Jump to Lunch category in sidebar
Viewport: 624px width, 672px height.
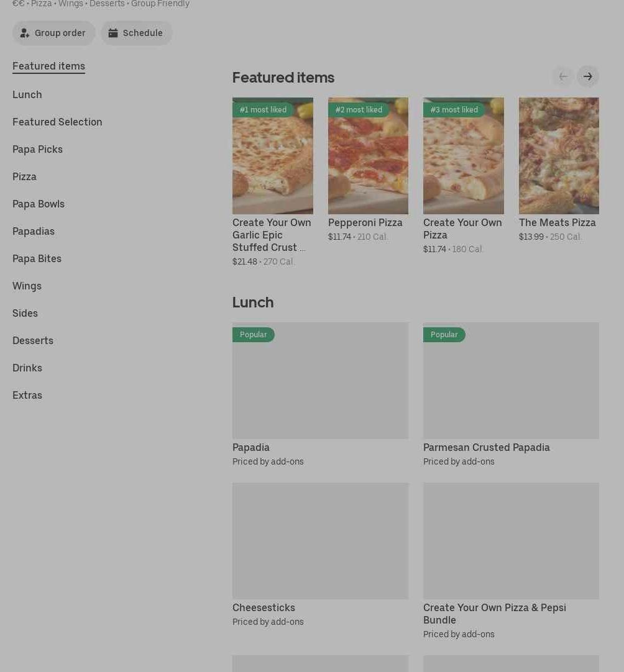(27, 94)
